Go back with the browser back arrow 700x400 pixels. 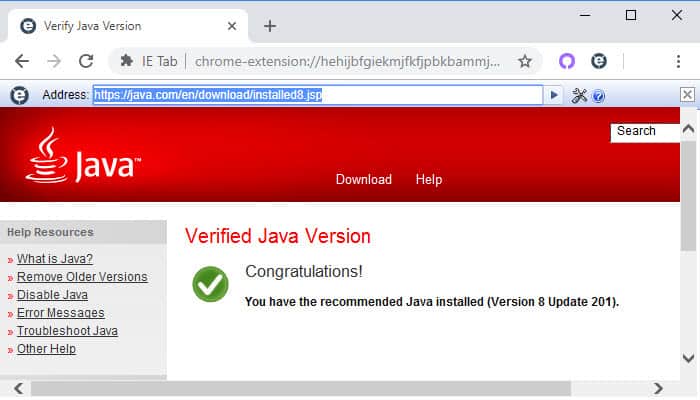(21, 61)
